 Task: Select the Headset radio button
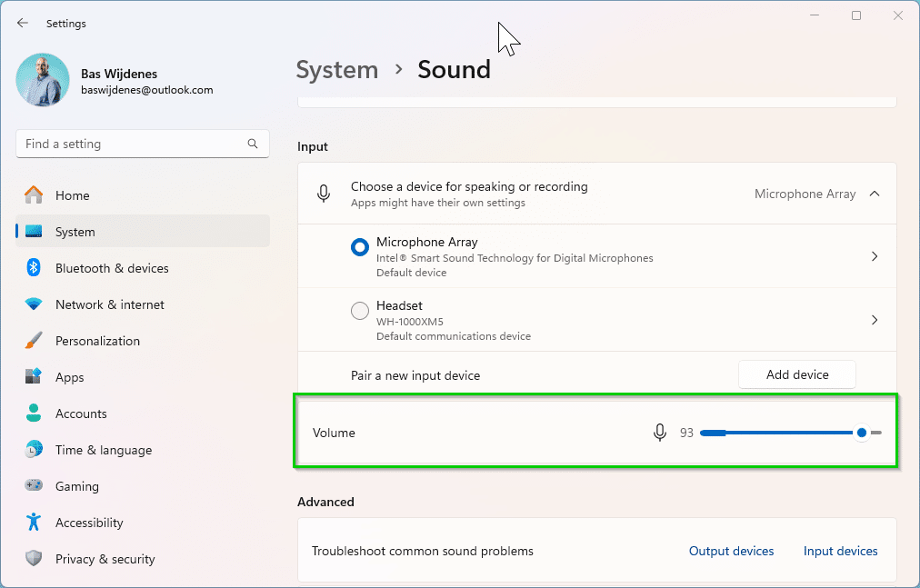[x=360, y=311]
